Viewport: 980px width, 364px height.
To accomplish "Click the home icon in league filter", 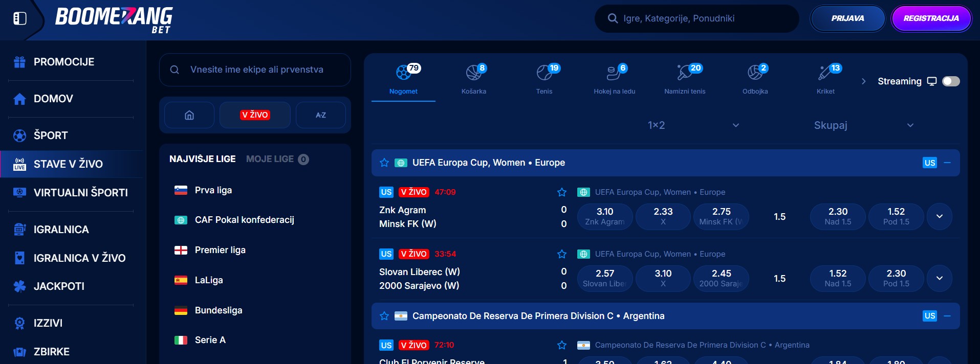I will click(x=189, y=115).
